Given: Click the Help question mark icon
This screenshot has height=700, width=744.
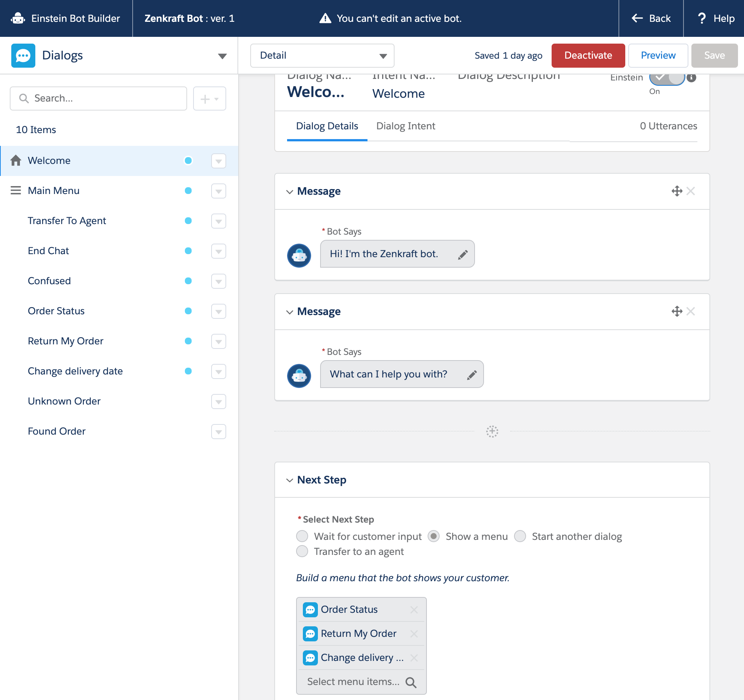Looking at the screenshot, I should click(701, 18).
